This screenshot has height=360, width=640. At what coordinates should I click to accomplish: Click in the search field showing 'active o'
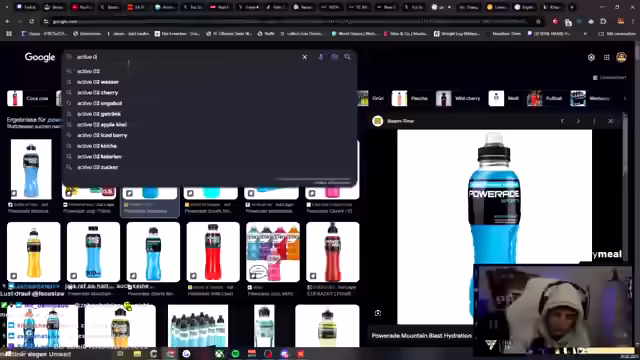(x=186, y=57)
